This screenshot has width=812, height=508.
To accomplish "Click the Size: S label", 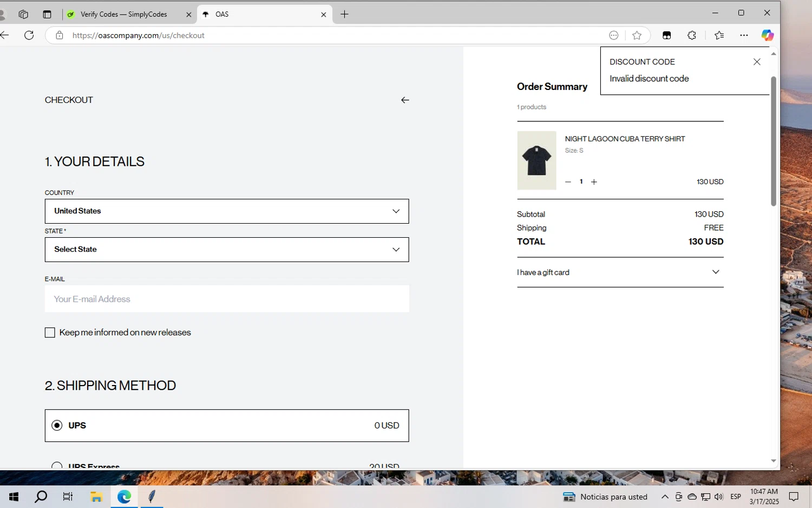I will click(x=574, y=151).
